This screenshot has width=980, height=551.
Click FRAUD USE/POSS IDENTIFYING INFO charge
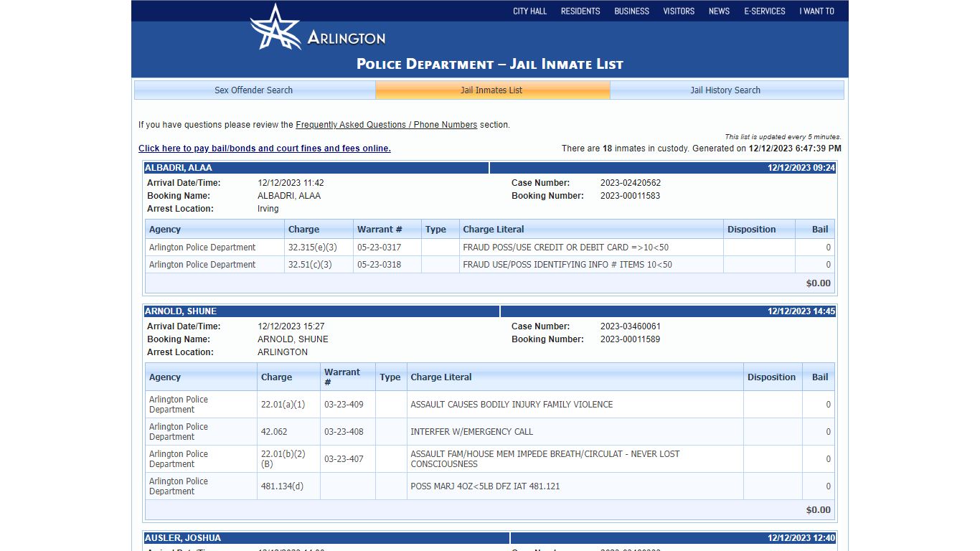(x=567, y=265)
